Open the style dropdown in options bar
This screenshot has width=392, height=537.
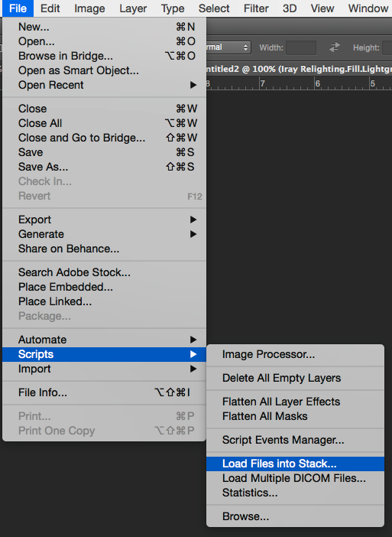[x=228, y=47]
